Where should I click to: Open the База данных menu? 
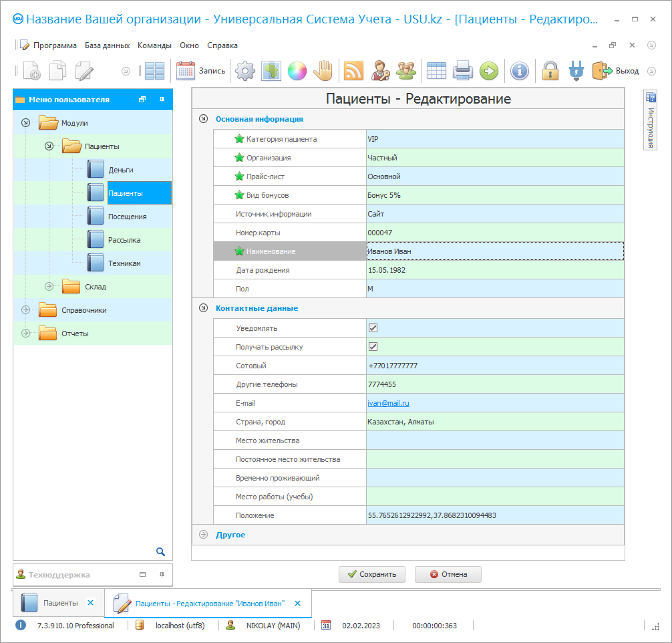tap(107, 45)
